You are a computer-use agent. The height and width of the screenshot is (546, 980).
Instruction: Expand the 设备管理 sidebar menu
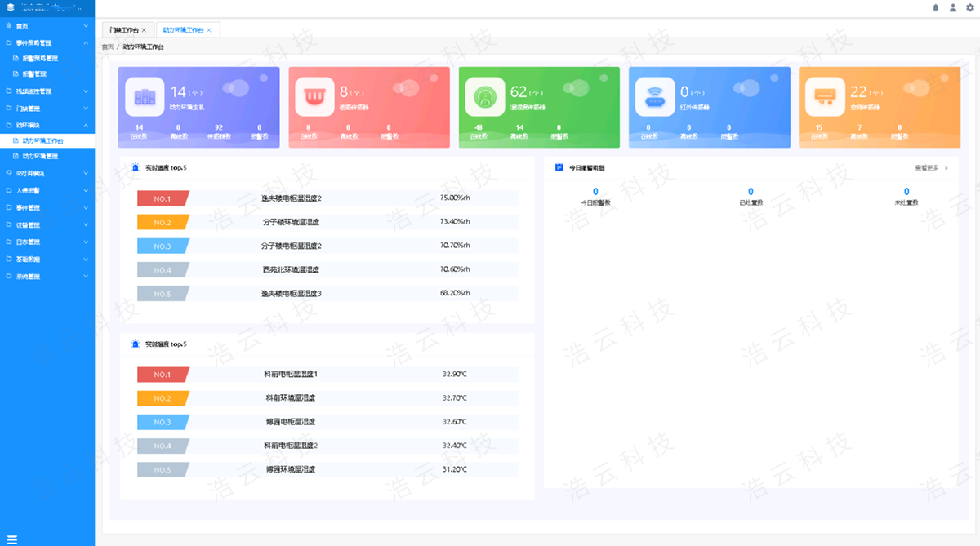click(x=47, y=225)
